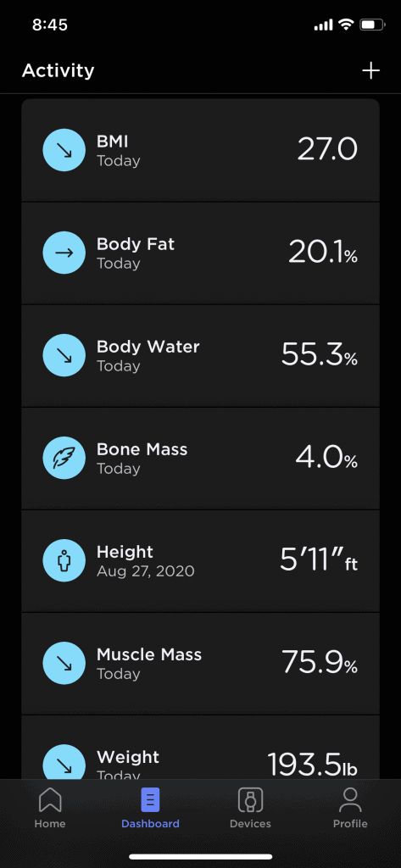View the Body Water 55.3% value
Image resolution: width=401 pixels, height=868 pixels.
pos(320,355)
